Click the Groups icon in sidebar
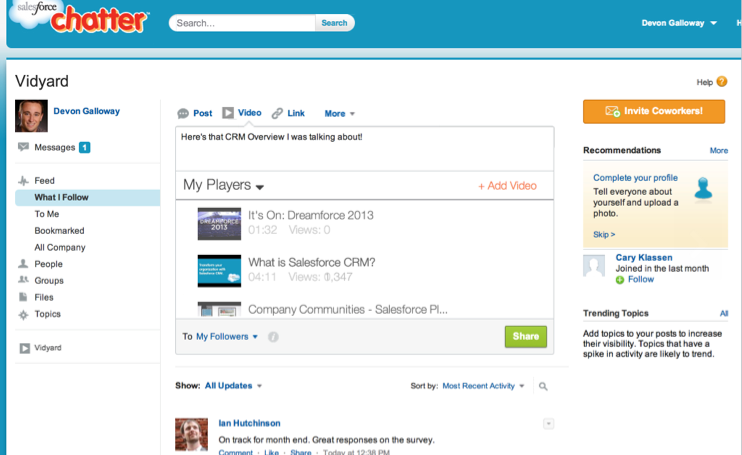The height and width of the screenshot is (455, 742). click(23, 280)
